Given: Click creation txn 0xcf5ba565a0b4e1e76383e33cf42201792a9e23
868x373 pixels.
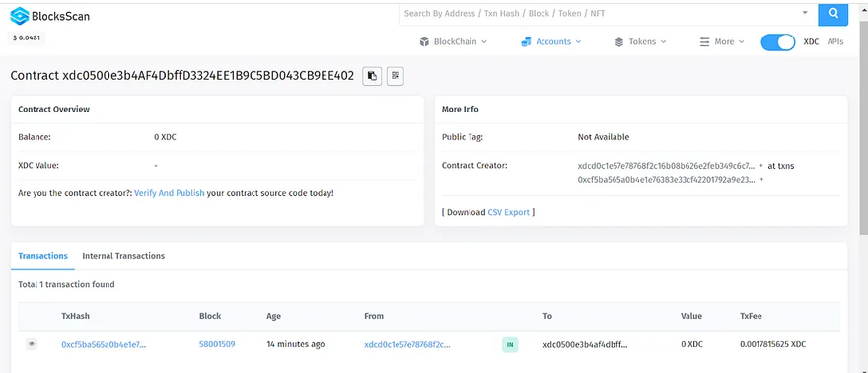Looking at the screenshot, I should (666, 180).
